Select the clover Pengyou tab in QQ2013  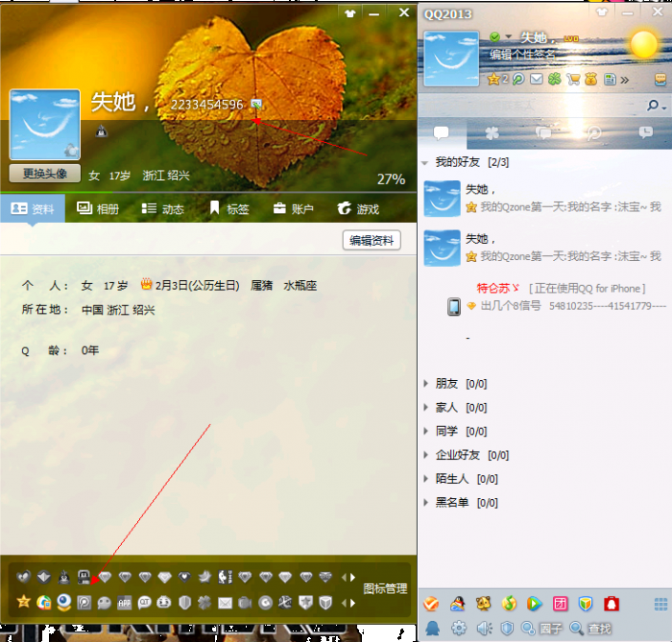click(492, 133)
